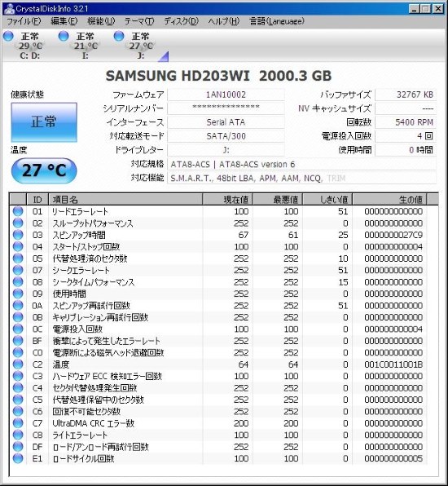Click the blue status orb for C: D: disk
This screenshot has height=486, width=448.
(8, 36)
